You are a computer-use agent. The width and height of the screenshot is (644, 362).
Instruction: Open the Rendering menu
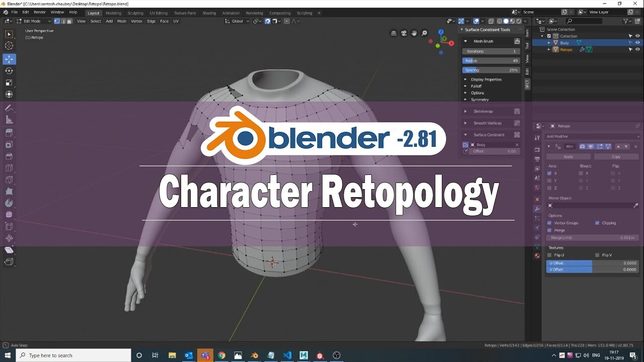pyautogui.click(x=255, y=13)
